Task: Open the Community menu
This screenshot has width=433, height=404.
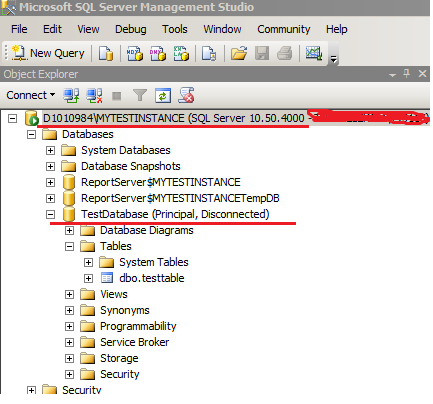Action: pyautogui.click(x=284, y=29)
